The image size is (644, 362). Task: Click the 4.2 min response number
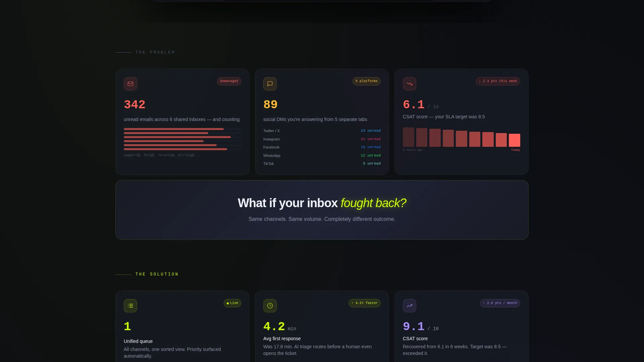[274, 326]
